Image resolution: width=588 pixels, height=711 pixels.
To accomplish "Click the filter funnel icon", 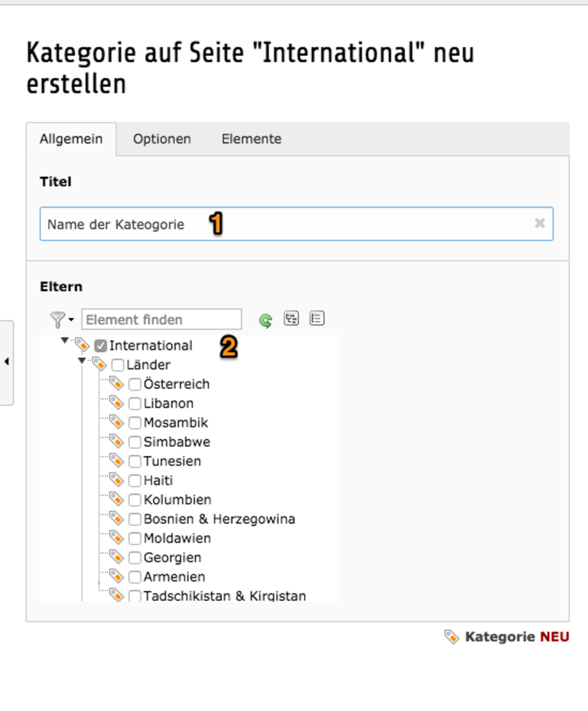I will tap(58, 320).
